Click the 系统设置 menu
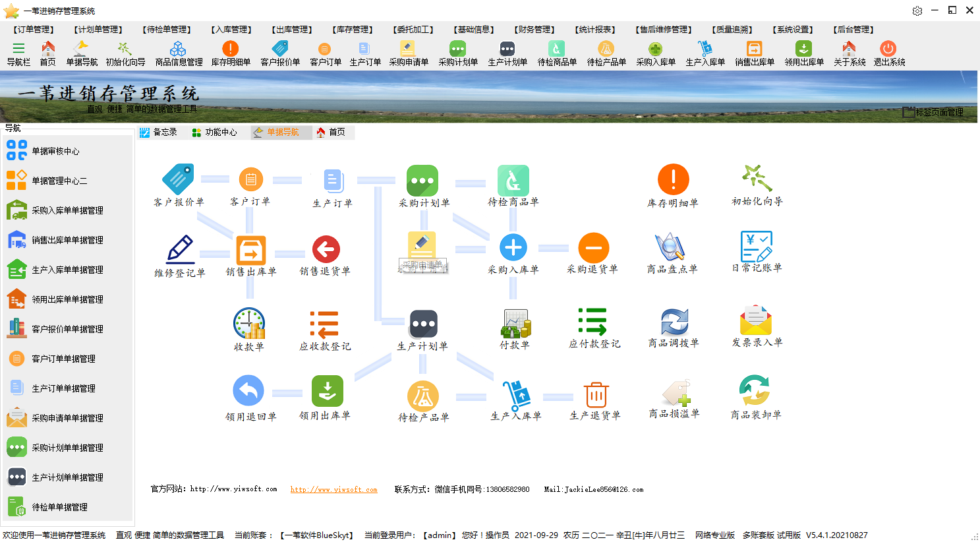The width and height of the screenshot is (980, 542). click(793, 30)
